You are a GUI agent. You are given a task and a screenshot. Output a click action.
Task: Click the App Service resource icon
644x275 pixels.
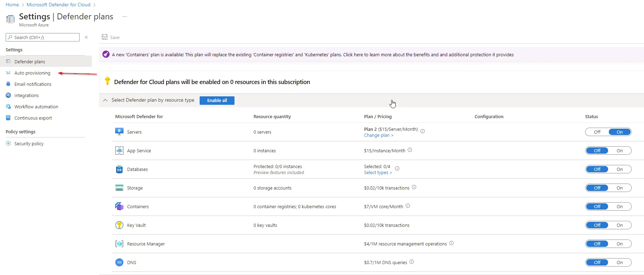coord(119,151)
